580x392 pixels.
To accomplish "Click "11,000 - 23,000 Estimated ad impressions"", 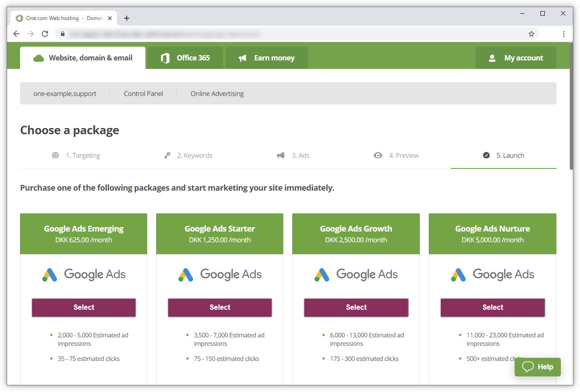I will point(505,340).
